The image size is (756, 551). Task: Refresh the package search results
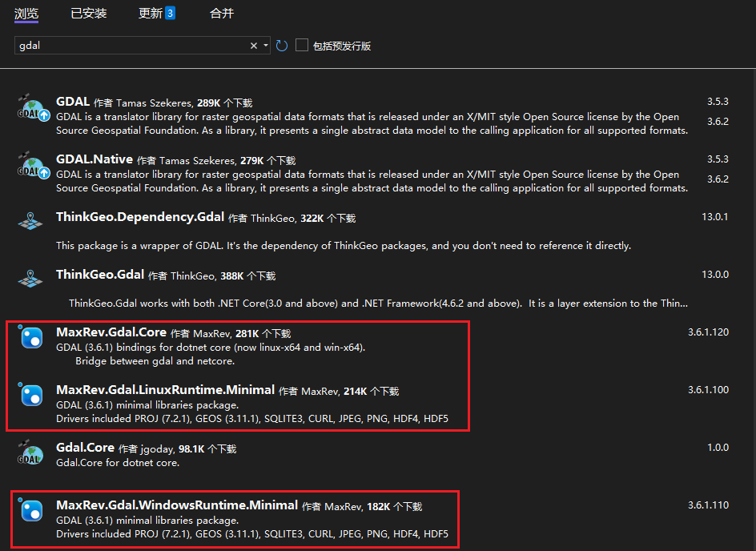pos(282,46)
